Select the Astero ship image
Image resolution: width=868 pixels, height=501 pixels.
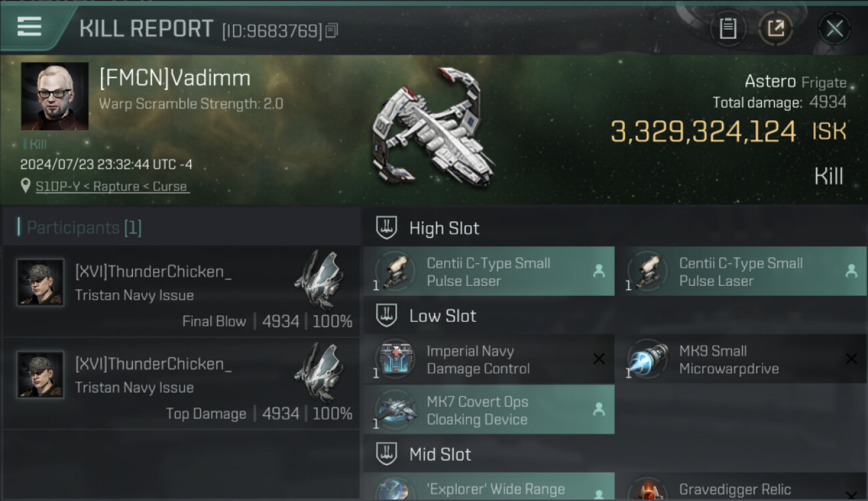(434, 127)
